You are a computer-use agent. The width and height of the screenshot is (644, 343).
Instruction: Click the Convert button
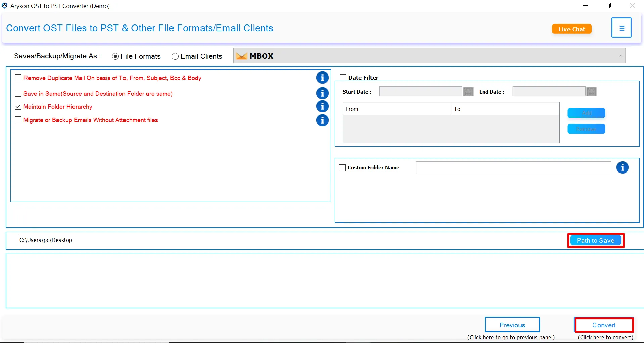604,325
